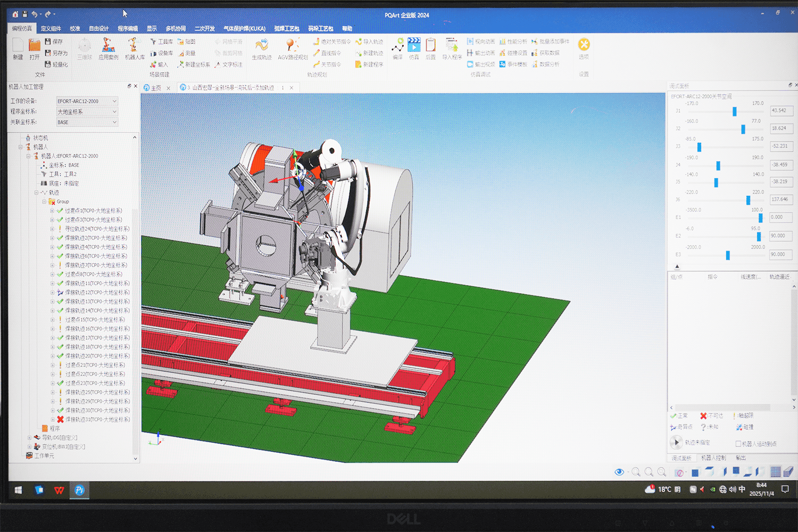Select 焊接轨迹31 in the trajectory tree
The width and height of the screenshot is (798, 532).
coord(97,420)
